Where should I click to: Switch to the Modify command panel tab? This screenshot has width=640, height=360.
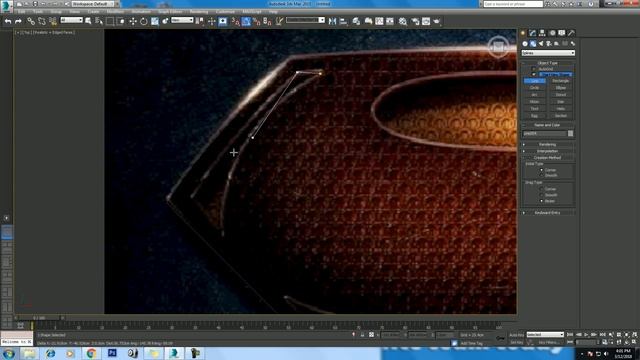point(533,33)
